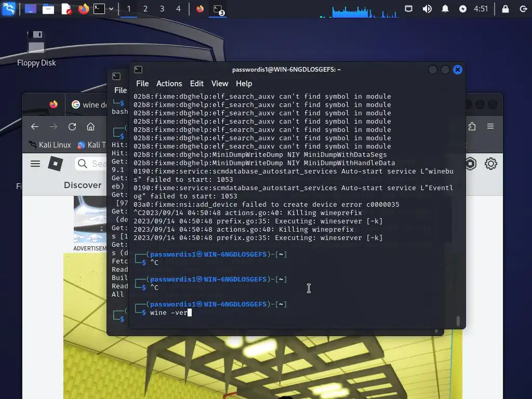Viewport: 532px width, 399px height.
Task: Open File menu of the background terminal
Action: point(121,90)
